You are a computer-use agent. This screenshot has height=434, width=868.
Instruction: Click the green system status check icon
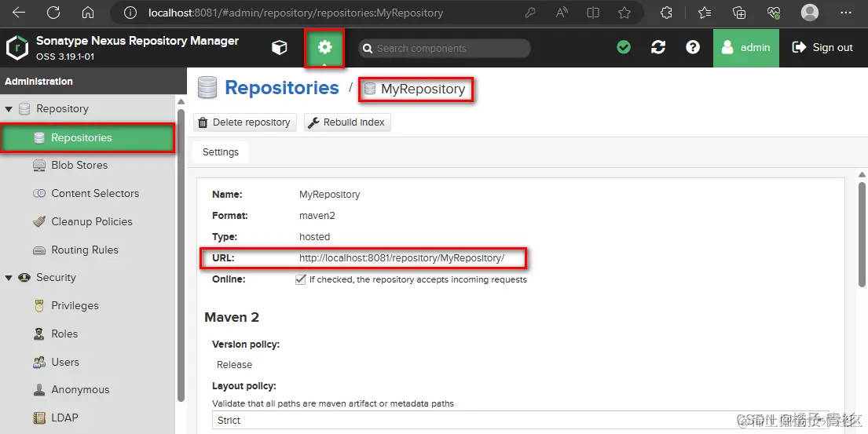[x=624, y=48]
